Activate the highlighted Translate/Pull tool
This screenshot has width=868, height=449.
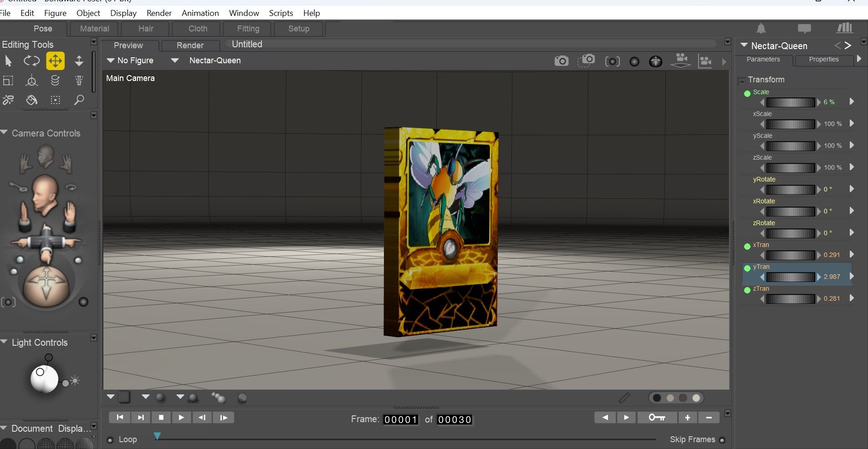coord(55,61)
